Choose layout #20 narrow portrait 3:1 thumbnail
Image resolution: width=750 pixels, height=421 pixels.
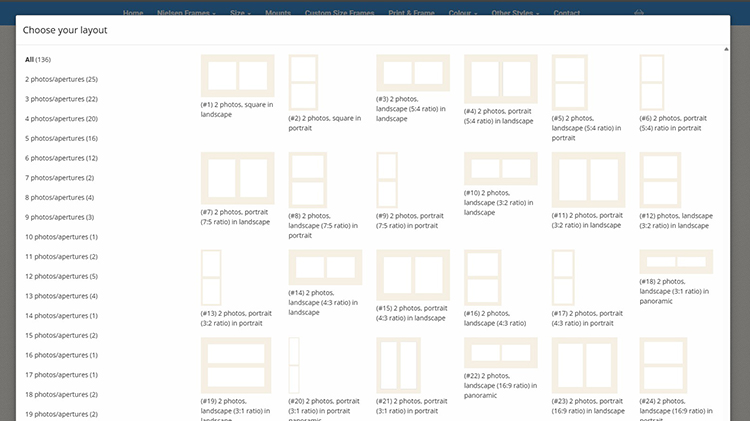coord(294,366)
